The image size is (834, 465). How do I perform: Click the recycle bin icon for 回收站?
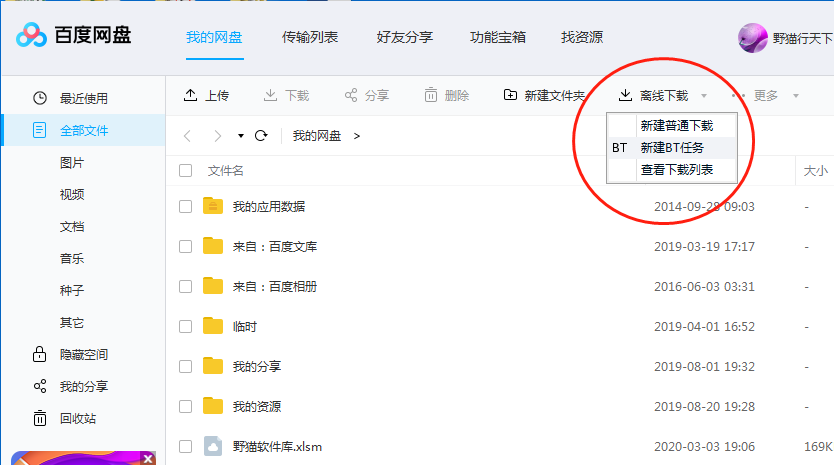point(40,418)
